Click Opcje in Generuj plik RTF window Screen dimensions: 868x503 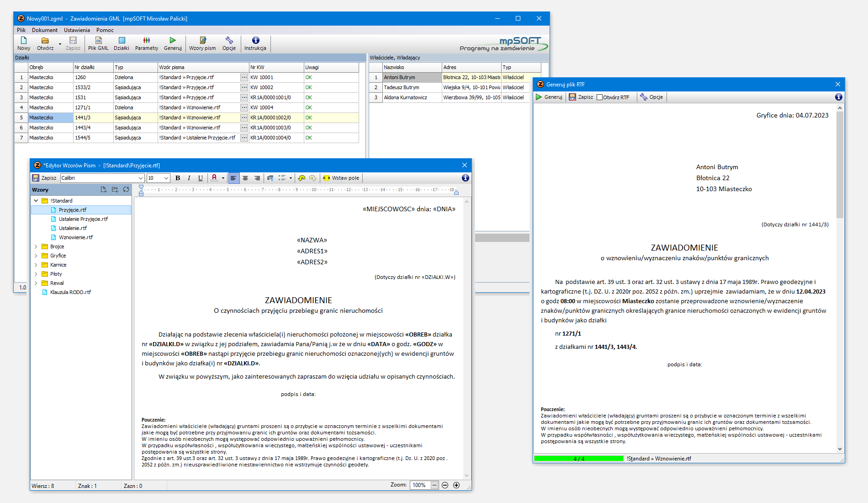tap(651, 97)
